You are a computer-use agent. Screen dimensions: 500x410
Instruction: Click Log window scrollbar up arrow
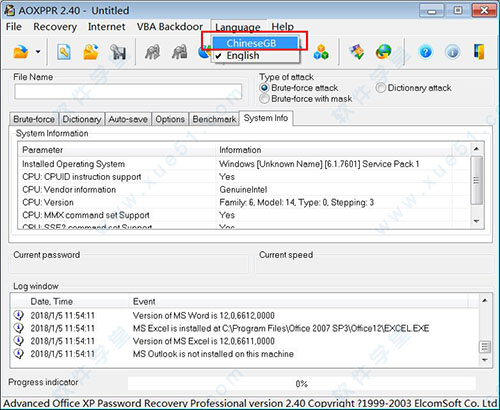pyautogui.click(x=485, y=301)
